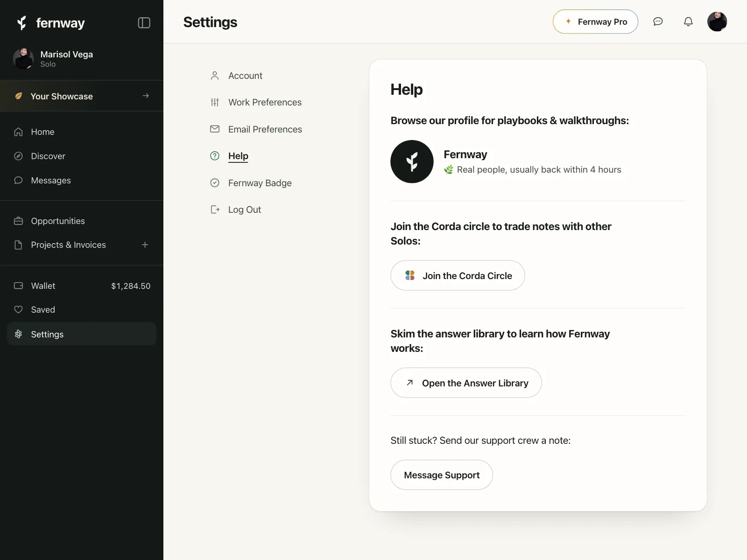Viewport: 747px width, 560px height.
Task: Click the green sprout icon beside response time
Action: (449, 170)
